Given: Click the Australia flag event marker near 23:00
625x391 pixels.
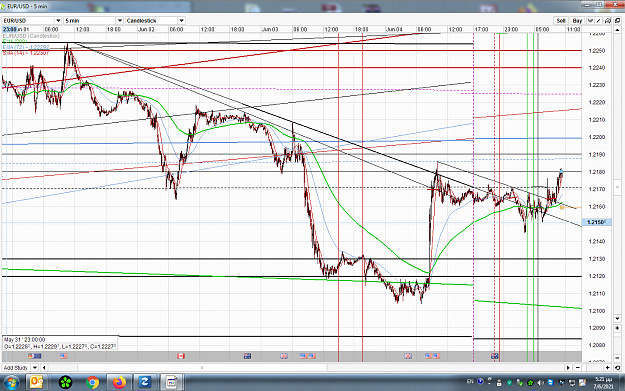Looking at the screenshot, I should coord(495,356).
